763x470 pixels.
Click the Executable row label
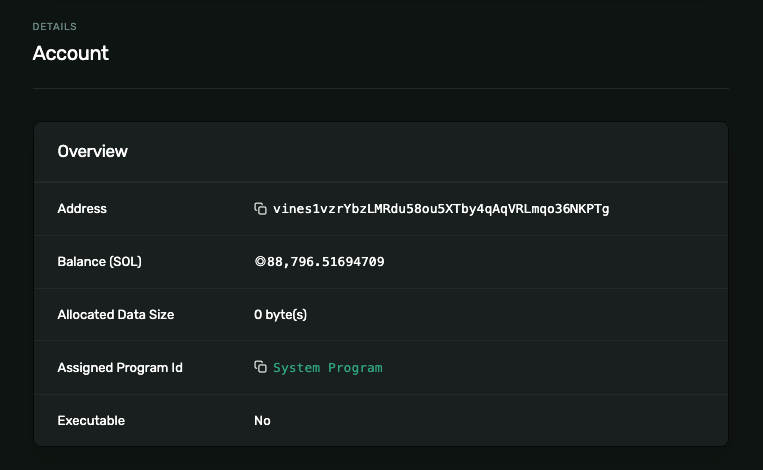91,420
